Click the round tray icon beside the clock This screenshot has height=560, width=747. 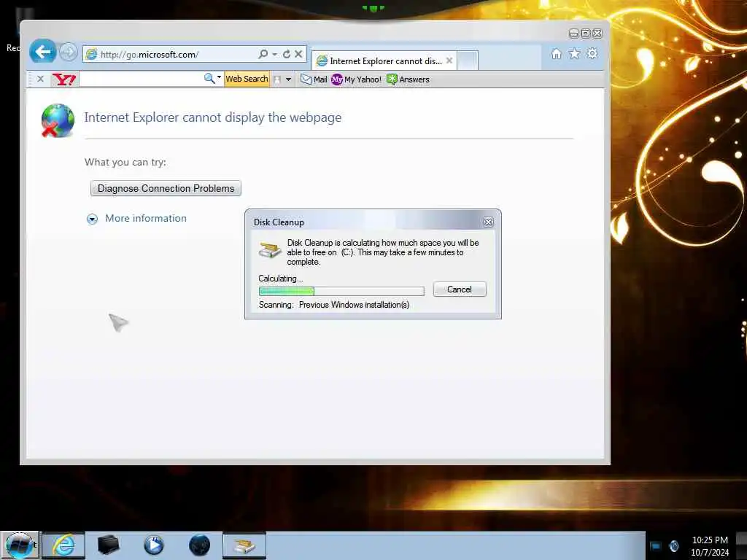[x=674, y=546]
